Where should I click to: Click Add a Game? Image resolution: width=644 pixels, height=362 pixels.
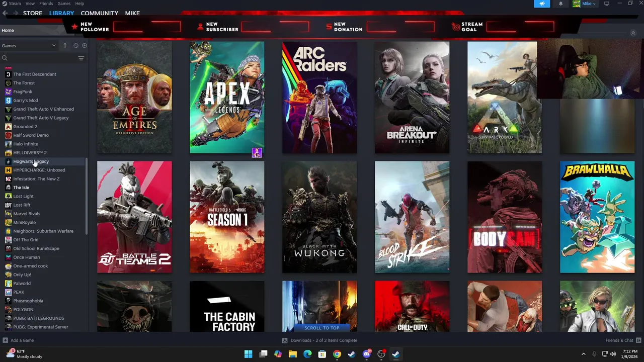click(x=18, y=340)
